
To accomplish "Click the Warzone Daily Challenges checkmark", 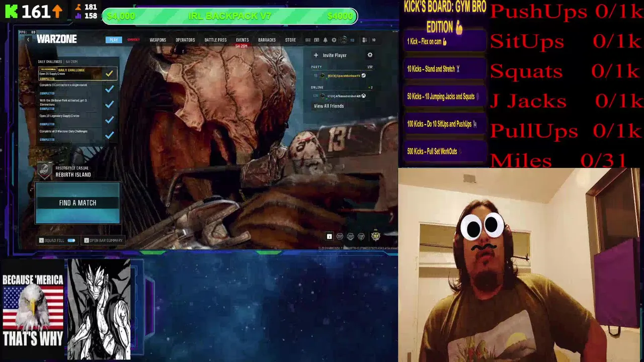I will pos(109,135).
